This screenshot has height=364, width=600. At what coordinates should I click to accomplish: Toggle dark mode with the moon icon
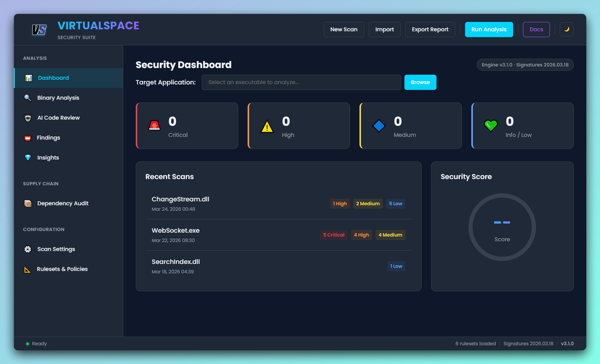(566, 29)
